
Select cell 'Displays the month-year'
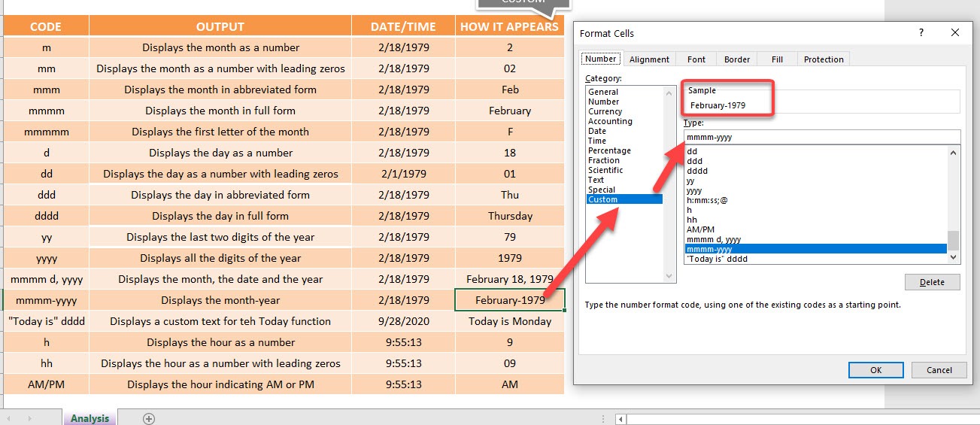(220, 300)
